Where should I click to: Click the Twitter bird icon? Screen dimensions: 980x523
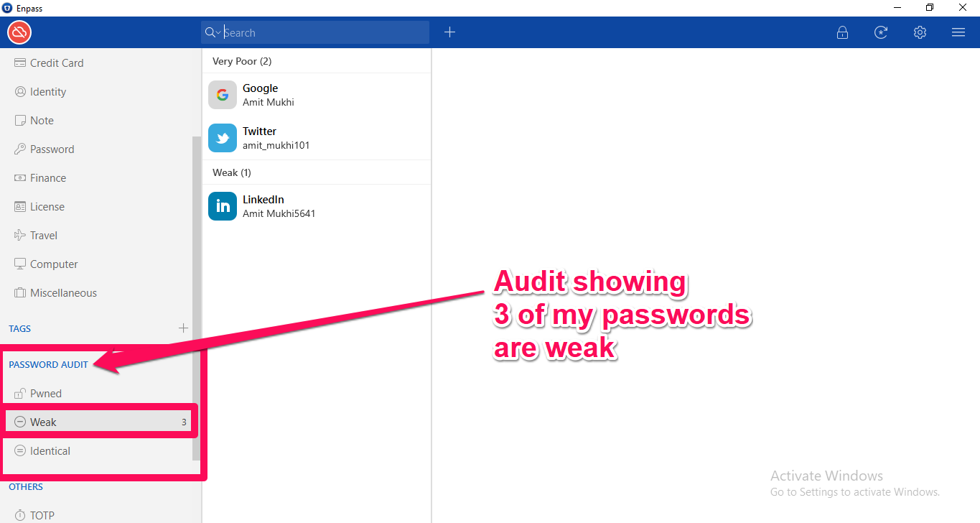[223, 138]
